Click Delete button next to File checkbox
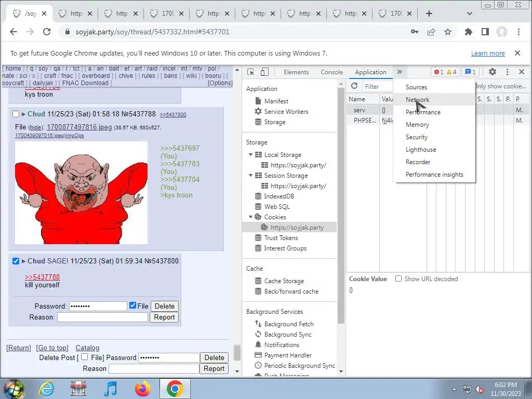This screenshot has width=532, height=399. click(165, 306)
